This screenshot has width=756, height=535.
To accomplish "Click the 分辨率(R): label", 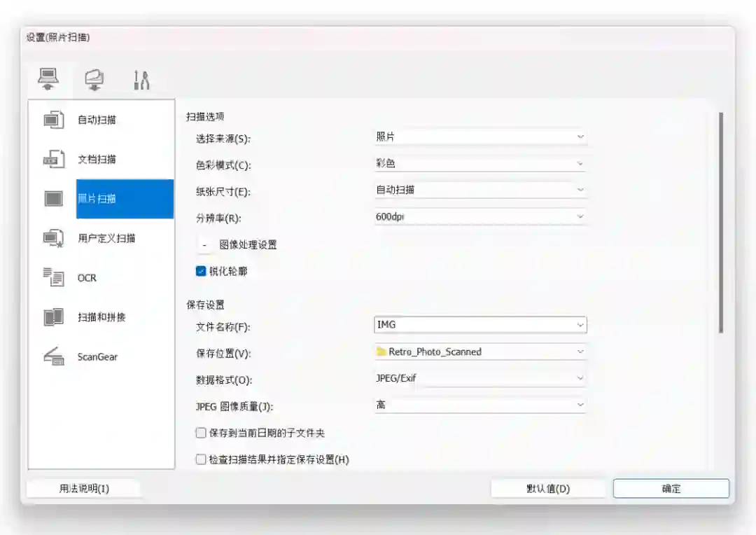I will pyautogui.click(x=218, y=218).
